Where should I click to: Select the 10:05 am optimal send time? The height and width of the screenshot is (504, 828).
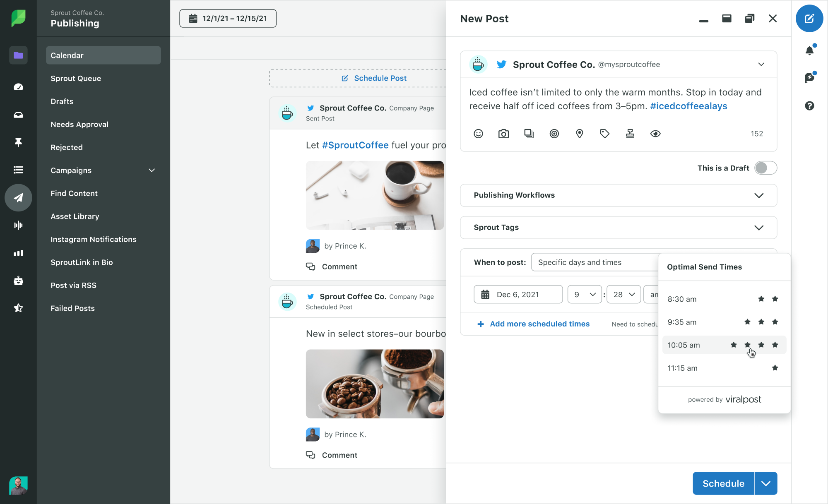coord(723,344)
